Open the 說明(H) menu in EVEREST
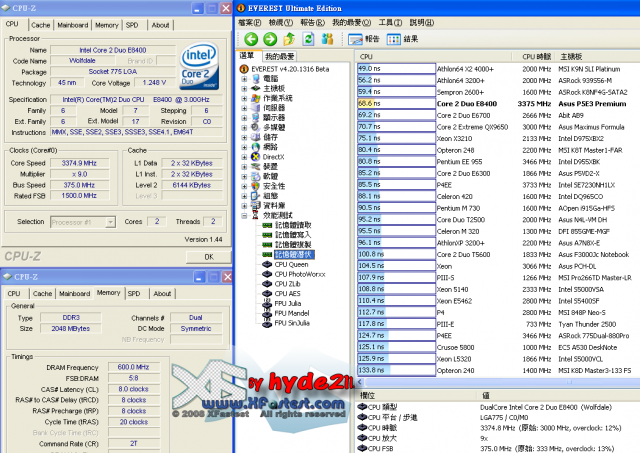Image resolution: width=640 pixels, height=453 pixels. pyautogui.click(x=422, y=22)
